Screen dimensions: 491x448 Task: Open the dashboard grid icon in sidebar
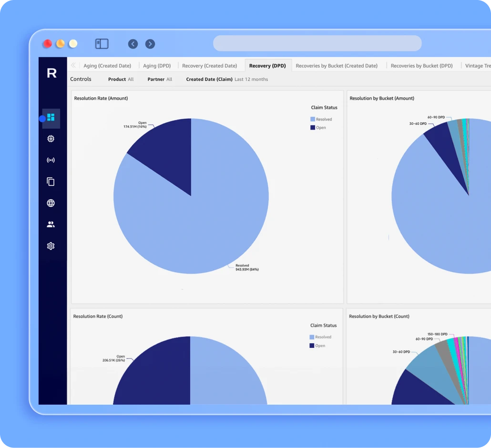51,117
